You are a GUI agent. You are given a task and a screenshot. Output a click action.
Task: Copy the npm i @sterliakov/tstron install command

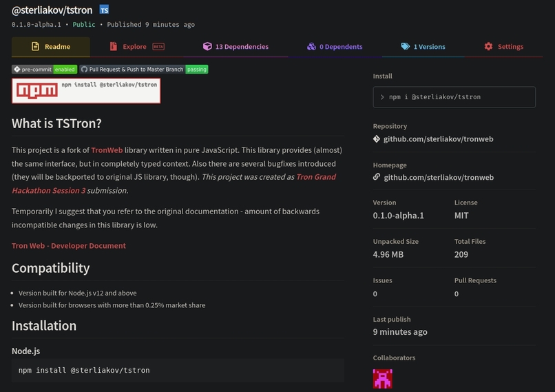pyautogui.click(x=454, y=97)
